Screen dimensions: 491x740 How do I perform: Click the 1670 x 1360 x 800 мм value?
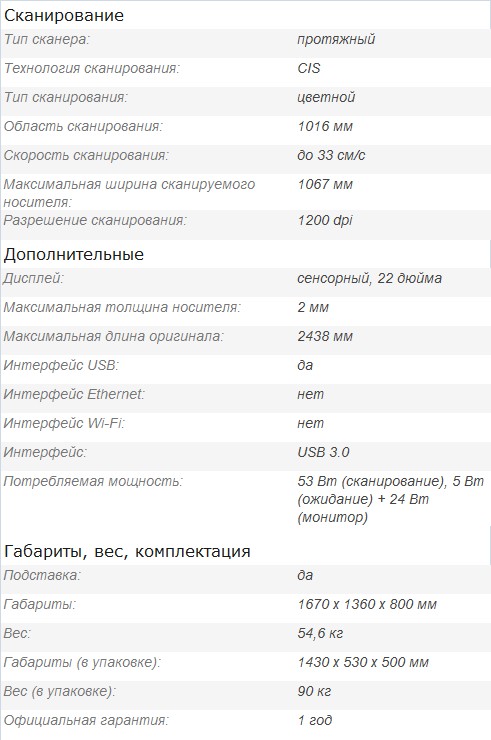click(x=367, y=604)
